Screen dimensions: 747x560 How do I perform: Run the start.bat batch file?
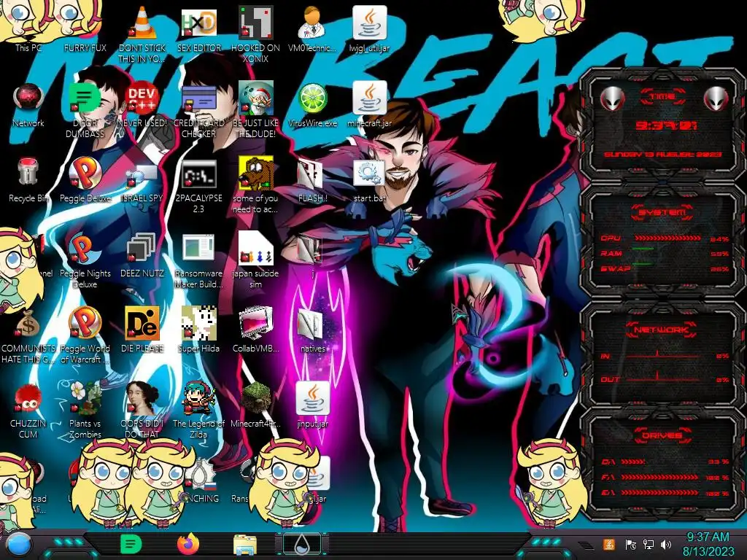coord(369,174)
